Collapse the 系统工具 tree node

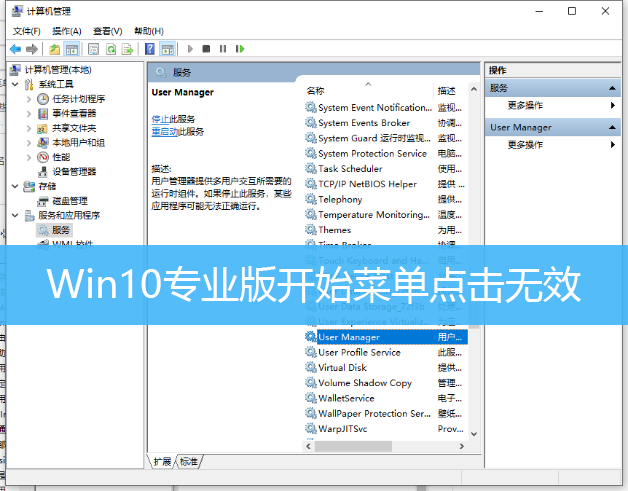point(15,84)
